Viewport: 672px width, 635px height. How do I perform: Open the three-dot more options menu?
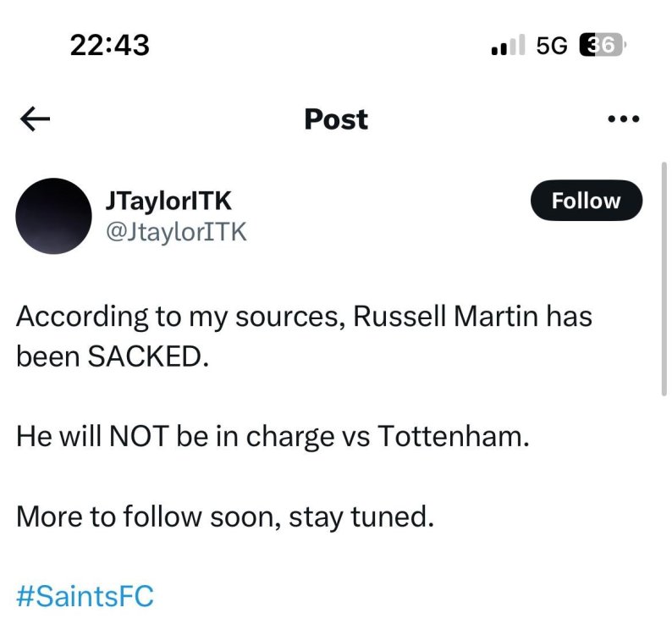pos(625,119)
